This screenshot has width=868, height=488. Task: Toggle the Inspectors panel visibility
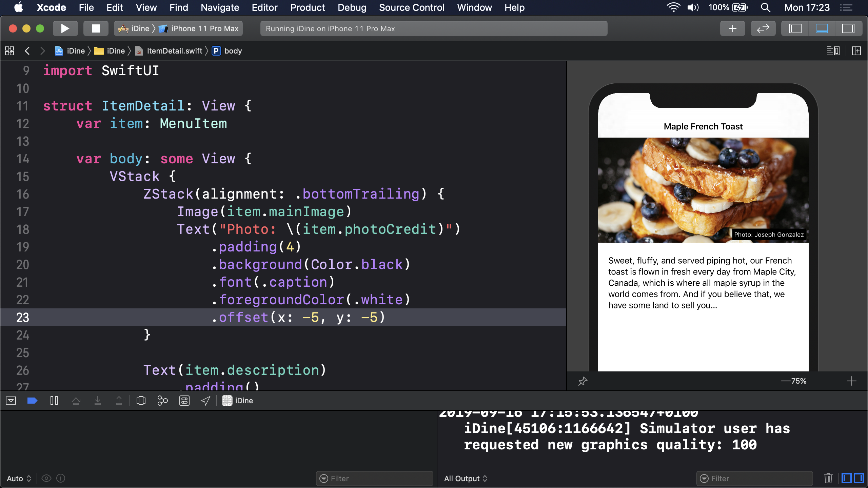[x=848, y=28]
